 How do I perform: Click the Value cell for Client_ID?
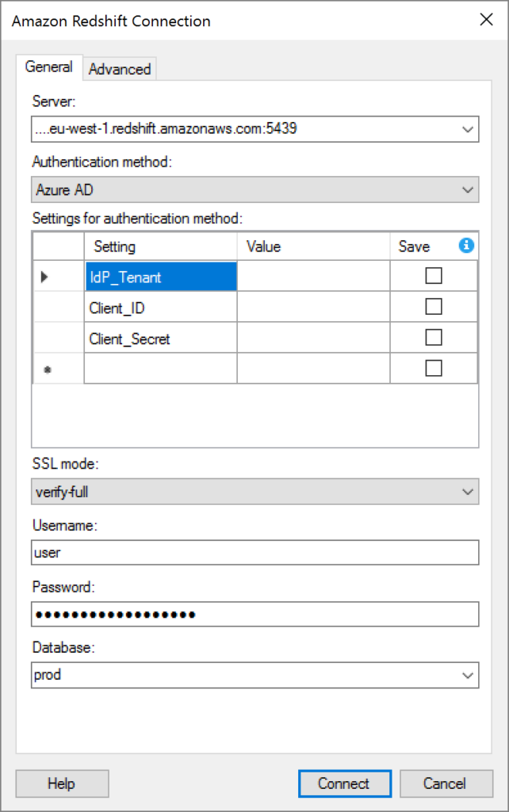click(313, 307)
